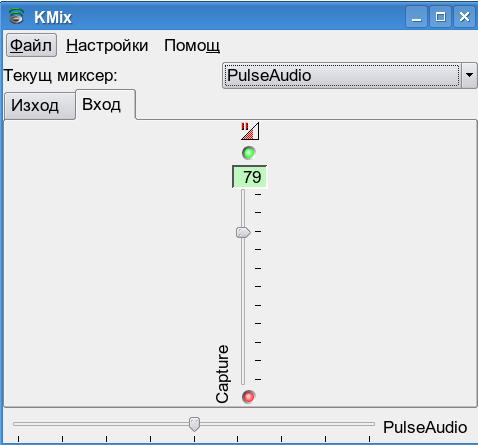Expand the PulseAudio mixer dropdown arrow

click(x=469, y=75)
